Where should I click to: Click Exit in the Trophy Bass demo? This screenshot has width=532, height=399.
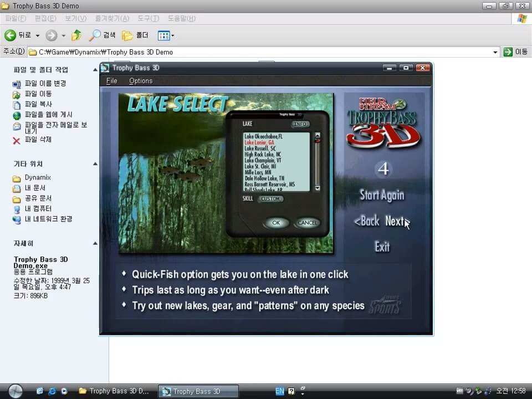pyautogui.click(x=382, y=247)
